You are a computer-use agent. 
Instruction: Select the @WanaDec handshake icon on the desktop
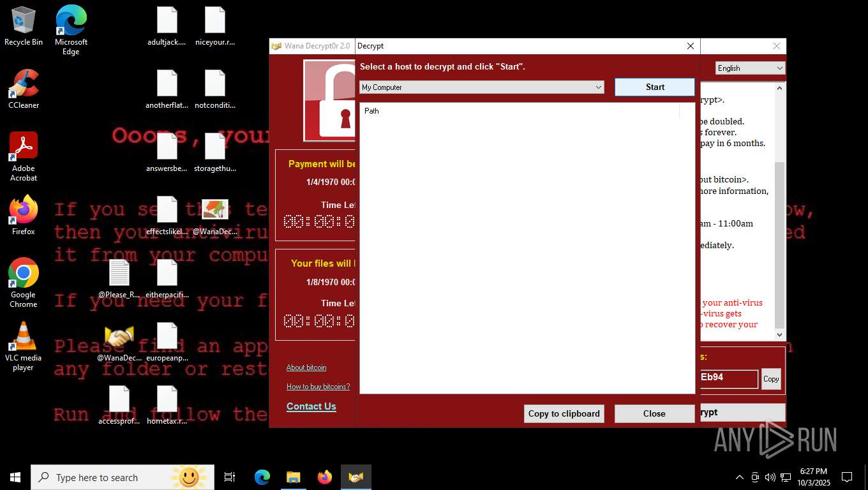point(119,343)
